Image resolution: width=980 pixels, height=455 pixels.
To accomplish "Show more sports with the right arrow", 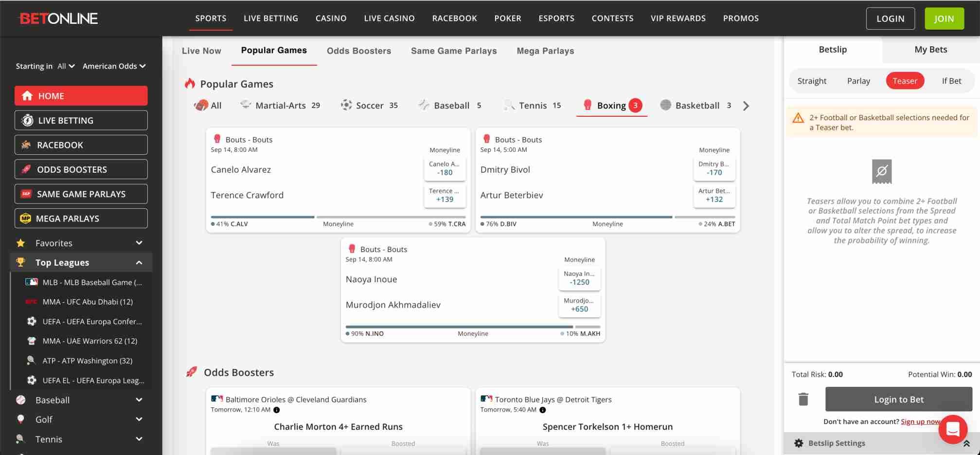I will (746, 106).
